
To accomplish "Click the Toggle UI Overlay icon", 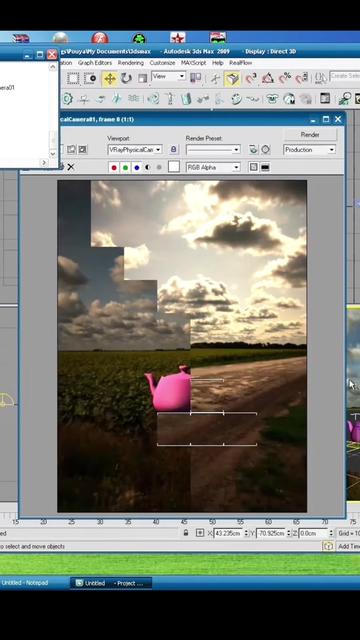I will [x=253, y=167].
